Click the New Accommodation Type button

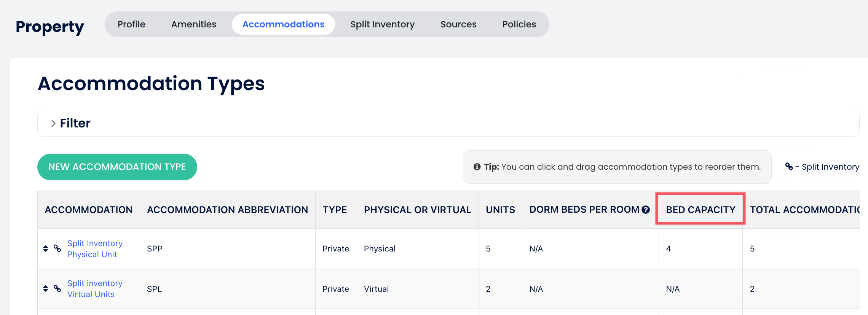pyautogui.click(x=117, y=167)
